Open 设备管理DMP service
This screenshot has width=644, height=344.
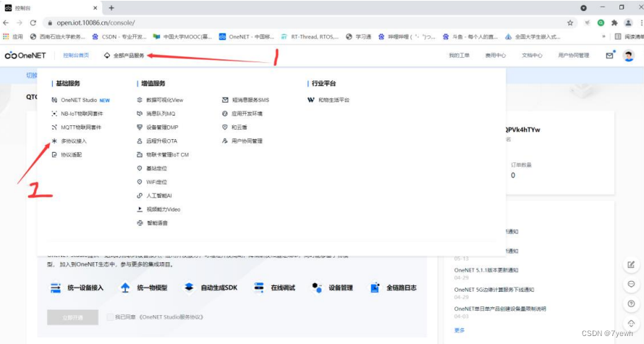tap(158, 127)
